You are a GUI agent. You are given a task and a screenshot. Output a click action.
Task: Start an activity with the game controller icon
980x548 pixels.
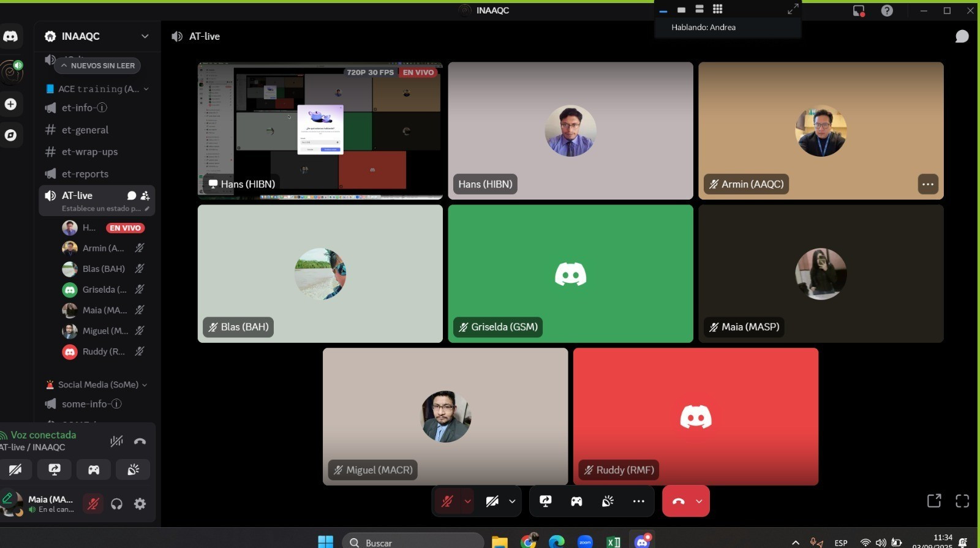576,501
